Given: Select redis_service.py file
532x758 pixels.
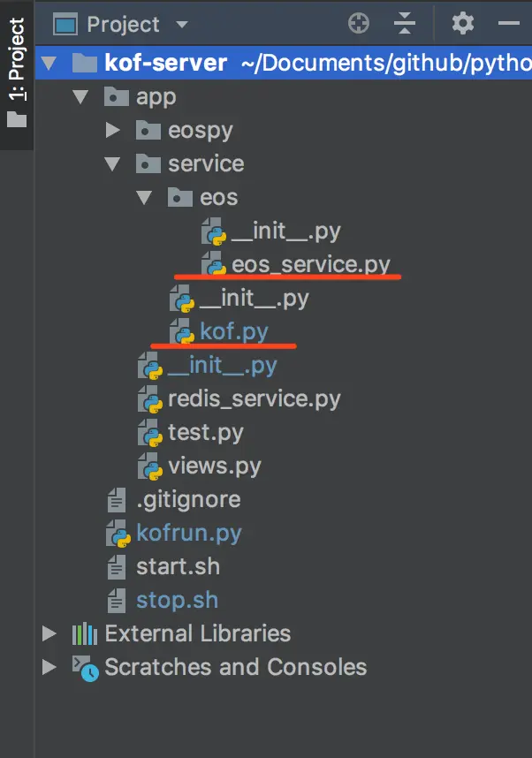Looking at the screenshot, I should point(254,399).
